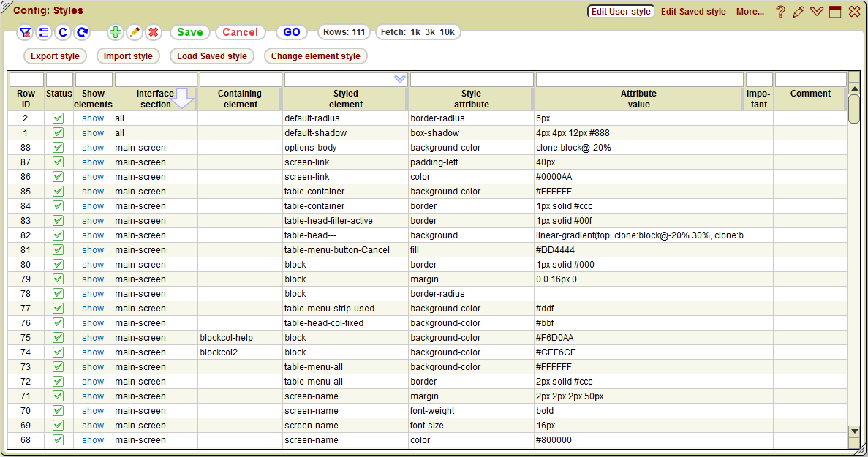Delete rows with the red X icon
868x457 pixels.
pyautogui.click(x=152, y=32)
